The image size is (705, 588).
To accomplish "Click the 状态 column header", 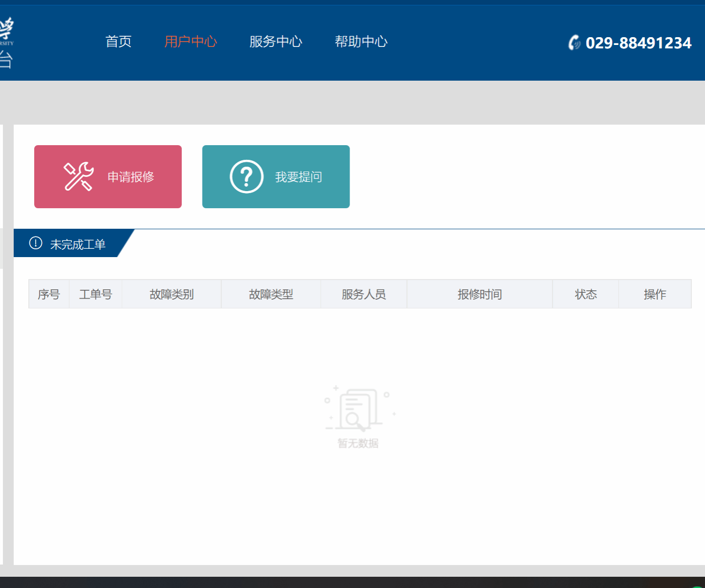I will pos(586,294).
